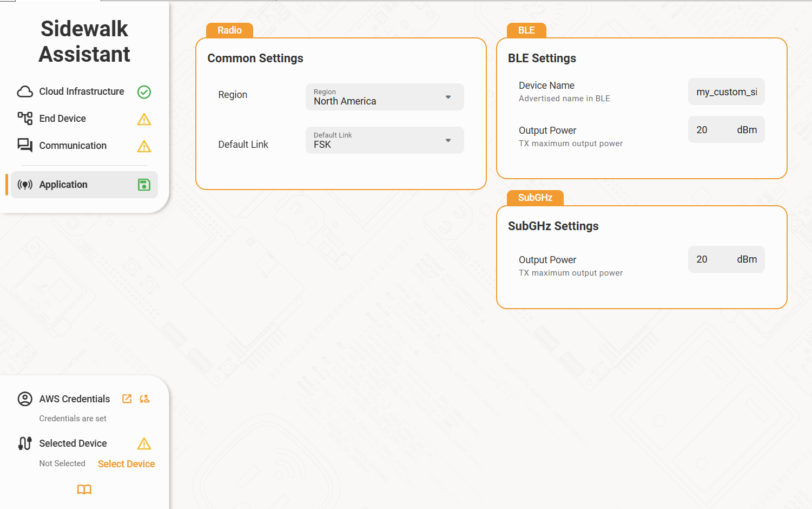Click the Application broadcast icon
The height and width of the screenshot is (509, 812).
[x=25, y=185]
